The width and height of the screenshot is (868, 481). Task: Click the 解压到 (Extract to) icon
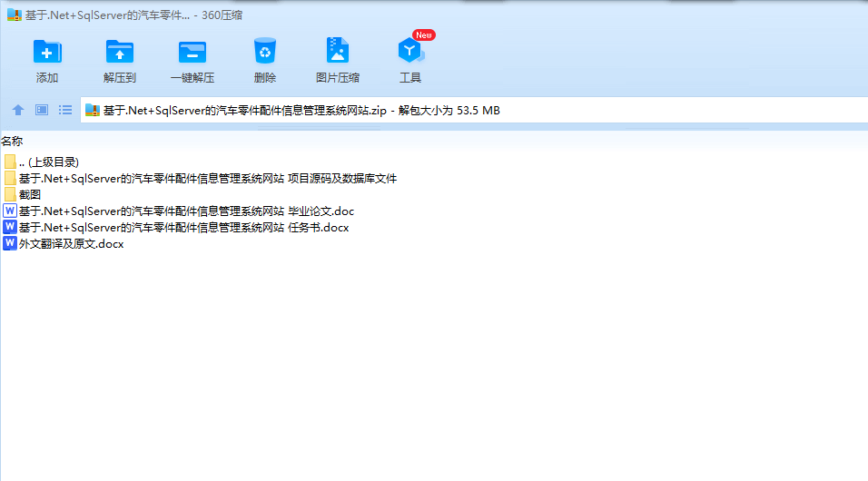coord(120,52)
